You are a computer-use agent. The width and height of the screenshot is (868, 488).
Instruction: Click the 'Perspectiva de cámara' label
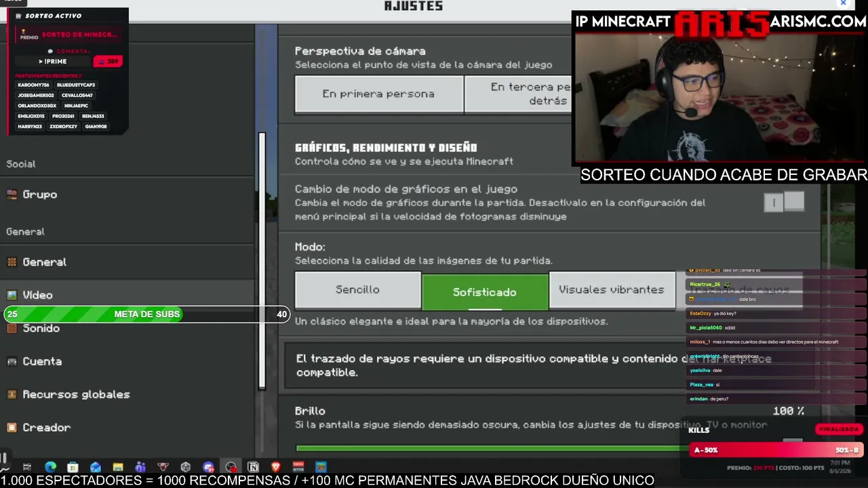(x=360, y=51)
